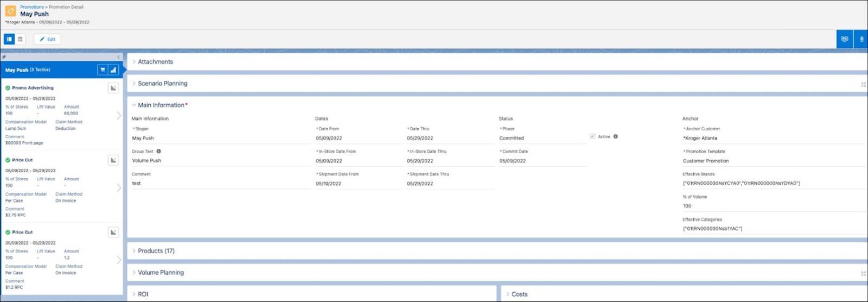Expand the Products (17) section
This screenshot has height=302, width=868.
point(134,250)
